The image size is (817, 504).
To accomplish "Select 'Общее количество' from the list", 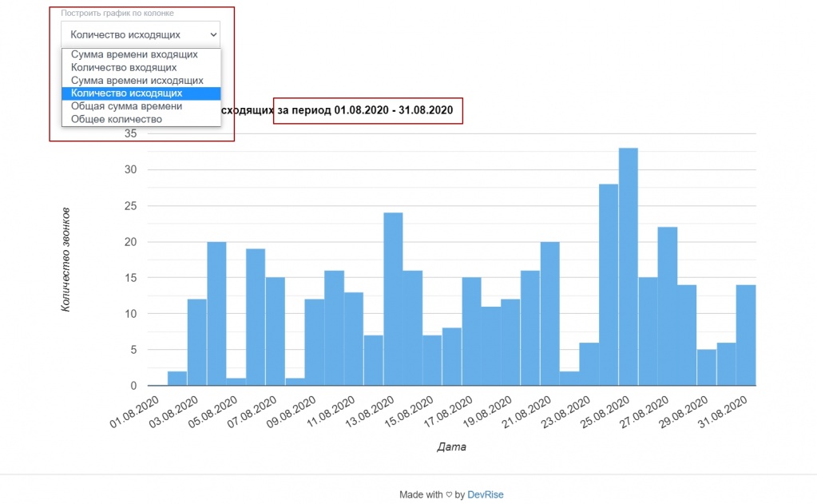I will 141,119.
